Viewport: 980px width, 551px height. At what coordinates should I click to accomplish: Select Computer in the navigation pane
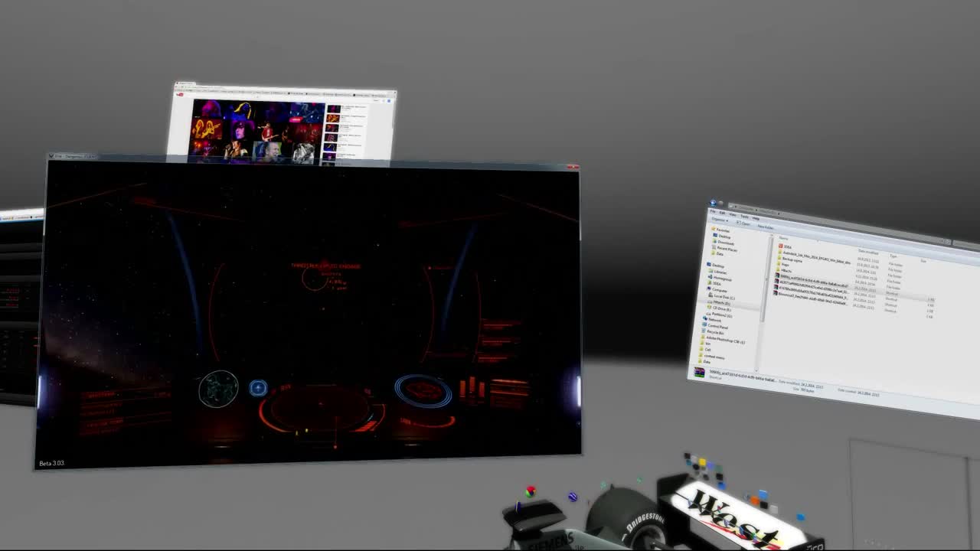click(719, 290)
